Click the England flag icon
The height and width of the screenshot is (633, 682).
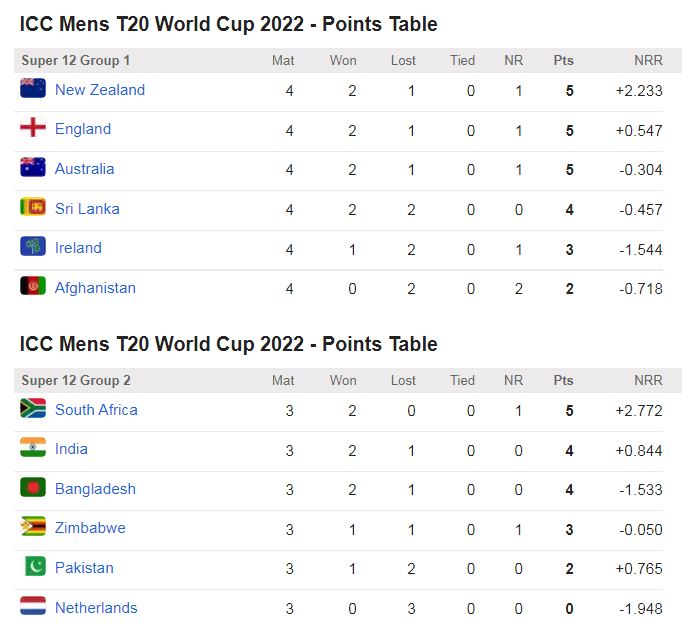[33, 128]
